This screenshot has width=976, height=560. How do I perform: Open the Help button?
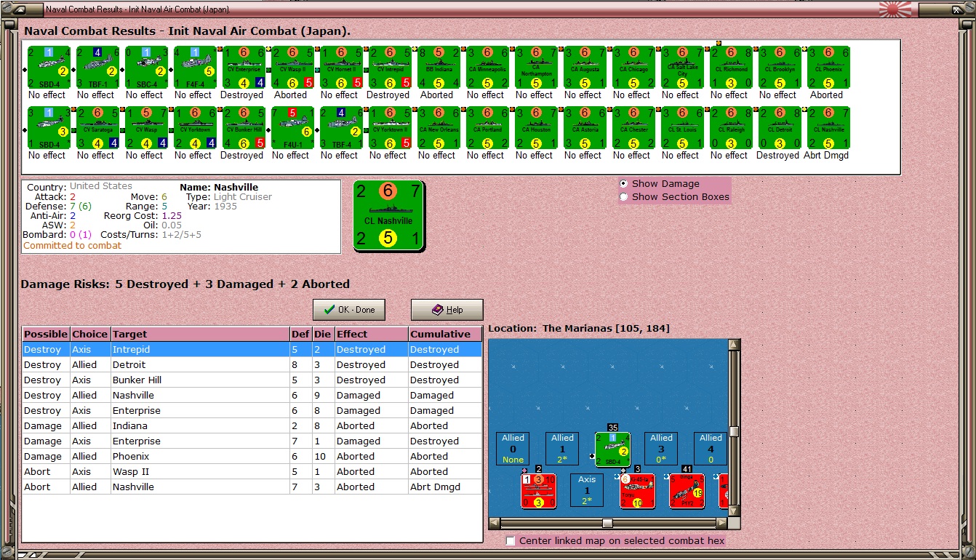pos(447,310)
